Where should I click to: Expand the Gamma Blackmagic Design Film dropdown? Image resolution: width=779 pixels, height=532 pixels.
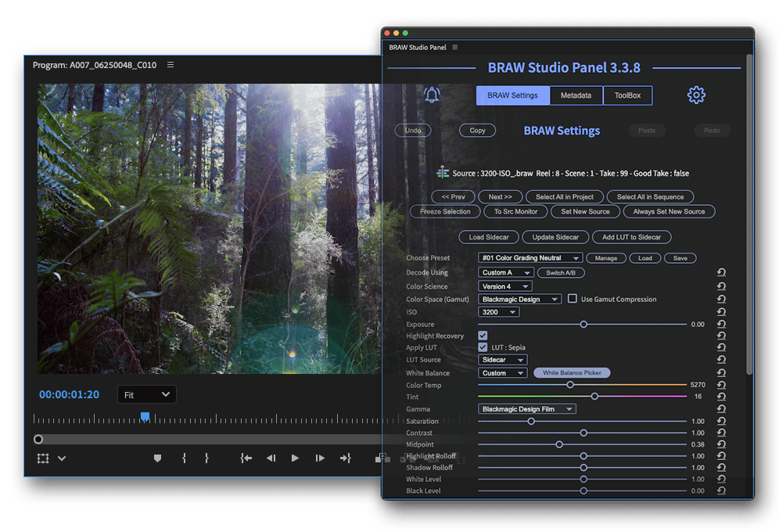click(527, 409)
